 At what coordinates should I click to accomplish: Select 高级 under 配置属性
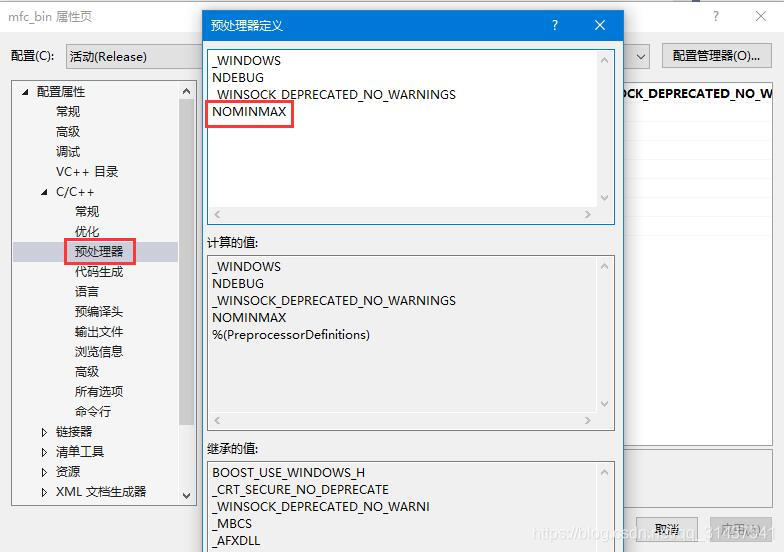tap(68, 132)
